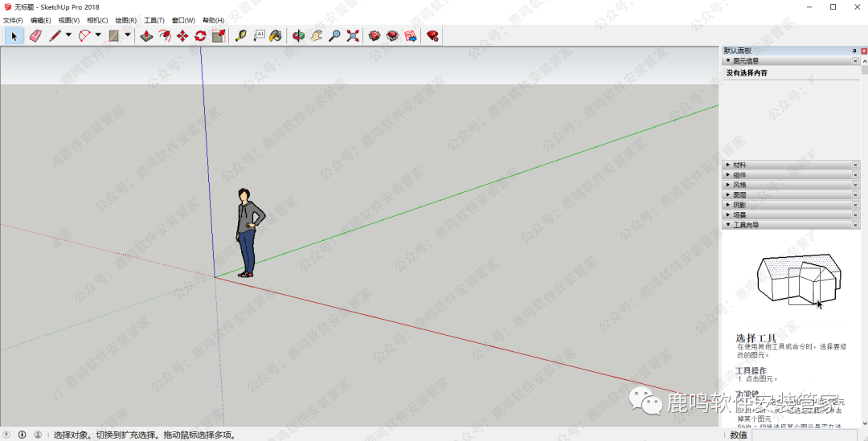Image resolution: width=868 pixels, height=441 pixels.
Task: Click the Zoom Extents tool
Action: 353,35
